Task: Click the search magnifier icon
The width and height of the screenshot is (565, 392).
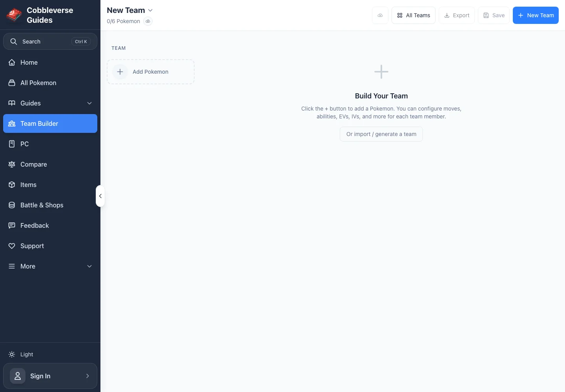Action: [14, 42]
